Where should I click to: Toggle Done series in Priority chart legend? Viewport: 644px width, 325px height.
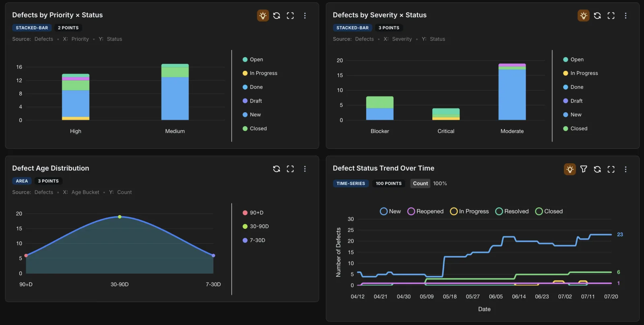[253, 87]
